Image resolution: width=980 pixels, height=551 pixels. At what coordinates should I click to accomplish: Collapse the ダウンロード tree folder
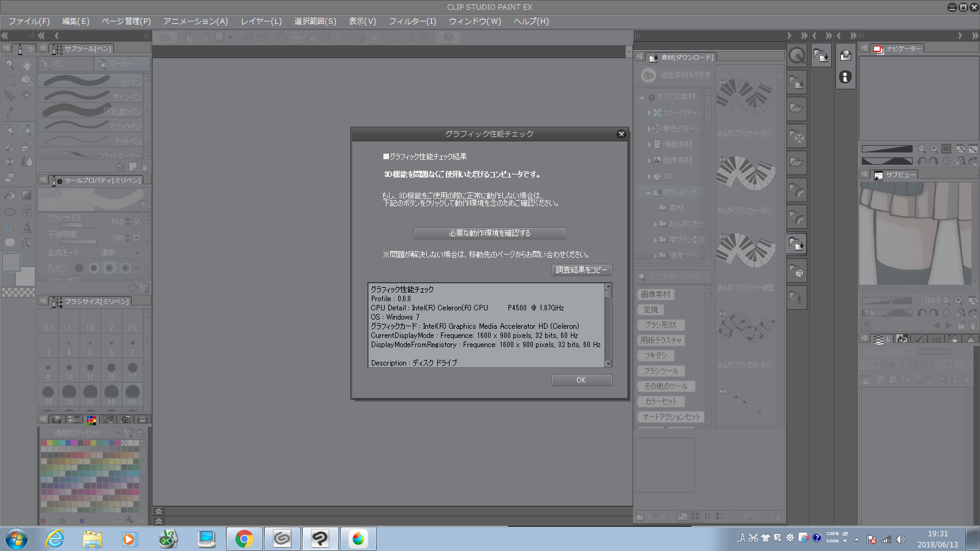[648, 193]
